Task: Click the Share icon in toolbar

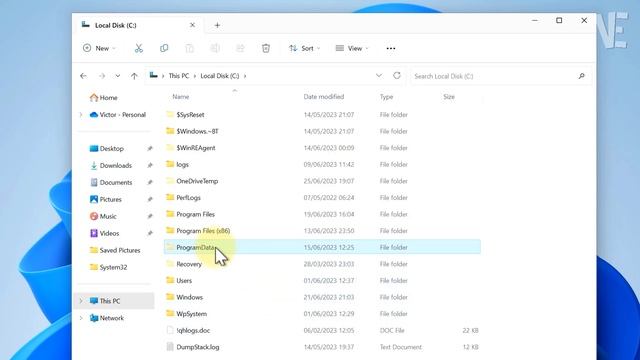Action: pyautogui.click(x=240, y=48)
